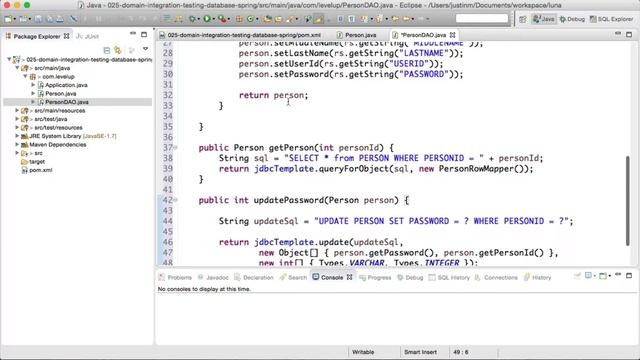The height and width of the screenshot is (360, 640).
Task: Click the New Java Package toolbar icon
Action: tap(239, 19)
